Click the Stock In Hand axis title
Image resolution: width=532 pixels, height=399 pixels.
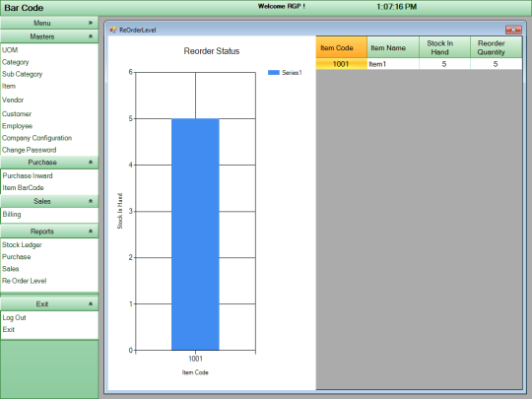(120, 211)
